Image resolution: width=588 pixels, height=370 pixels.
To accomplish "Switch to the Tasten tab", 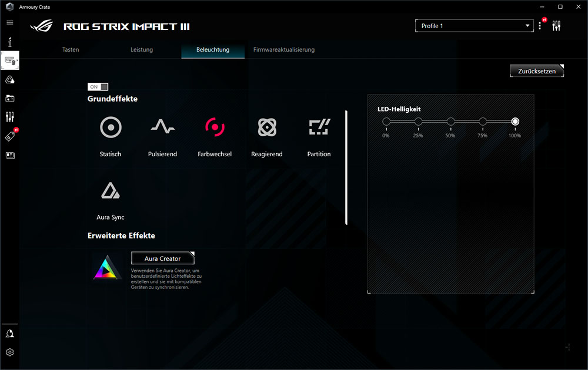I will tap(71, 49).
